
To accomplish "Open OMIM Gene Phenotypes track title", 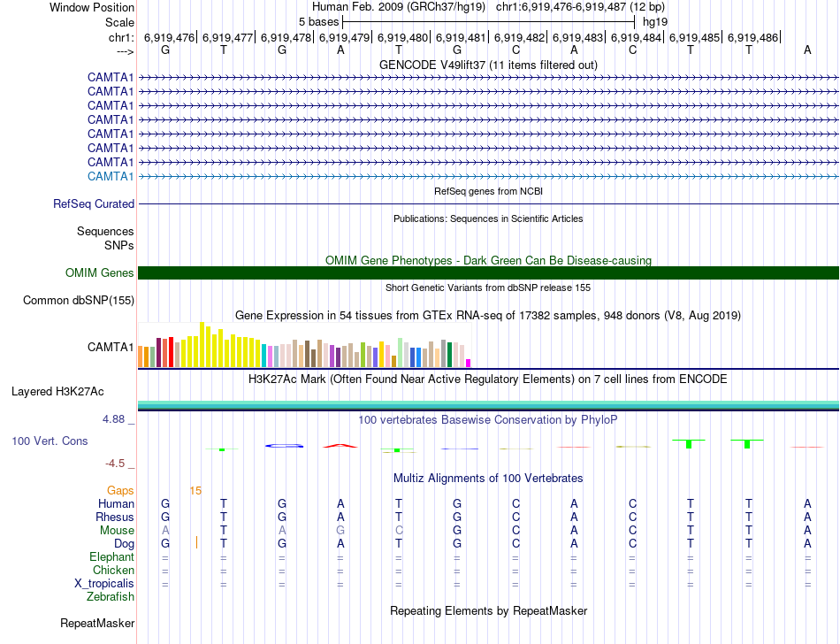I will pos(488,260).
